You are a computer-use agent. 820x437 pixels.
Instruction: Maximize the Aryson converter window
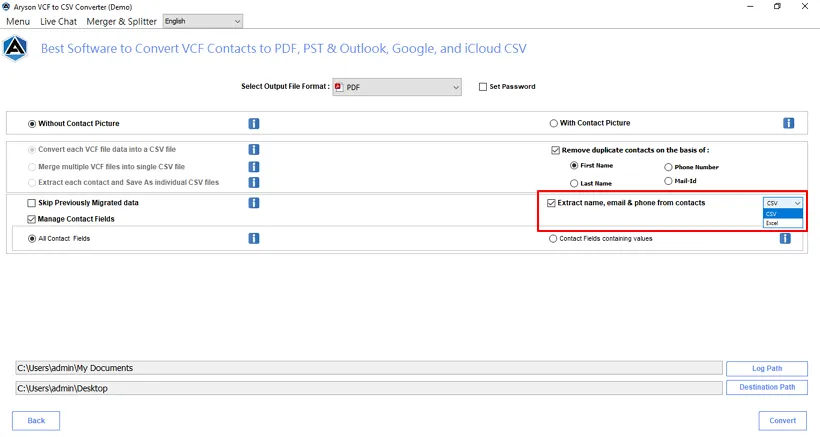(x=777, y=7)
